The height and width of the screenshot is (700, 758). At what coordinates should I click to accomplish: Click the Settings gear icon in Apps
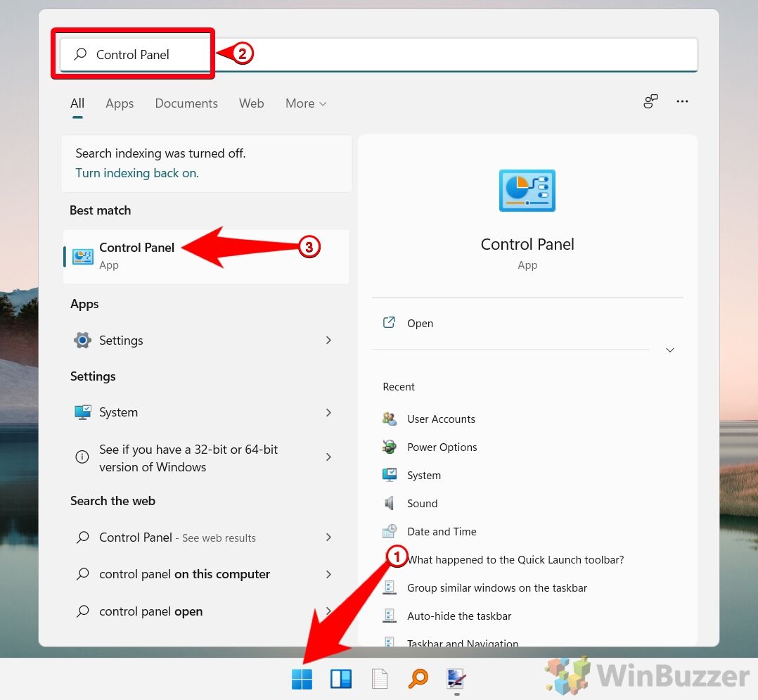pos(83,341)
